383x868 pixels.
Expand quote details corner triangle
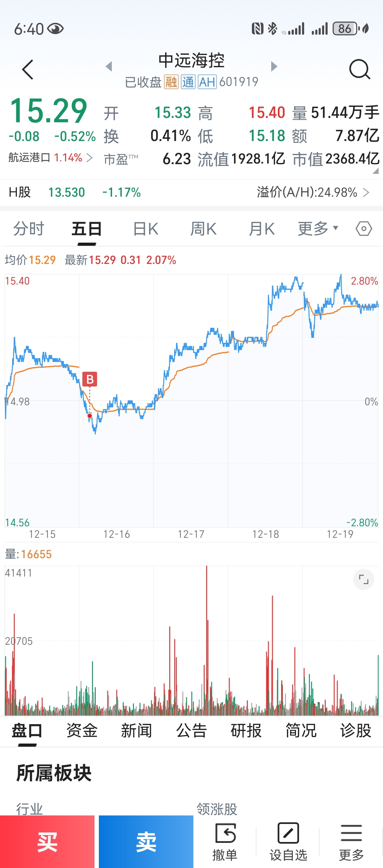(x=375, y=171)
